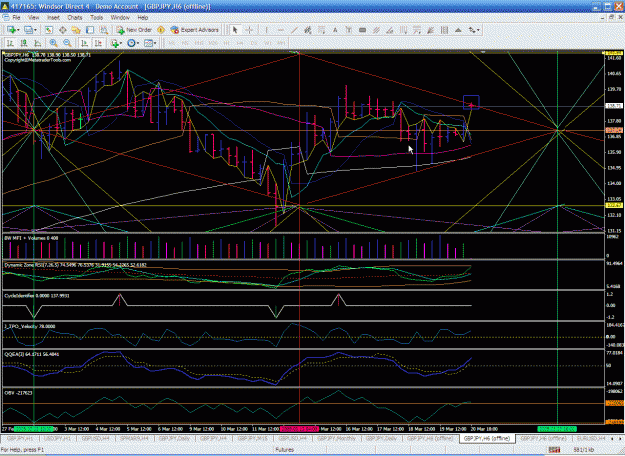Screen dimensions: 625x456
Task: Open the Charts menu
Action: [75, 18]
